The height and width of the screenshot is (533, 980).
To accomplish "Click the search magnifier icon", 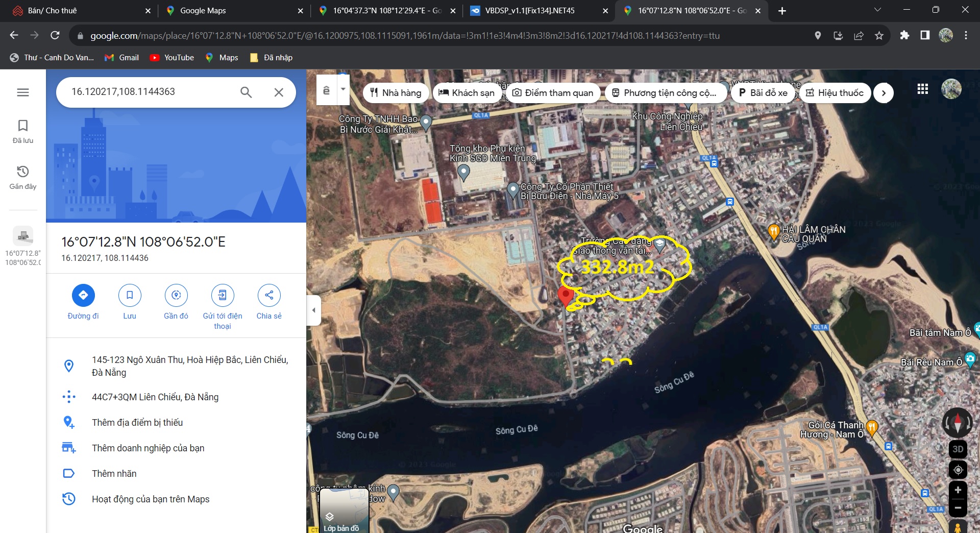I will point(246,92).
